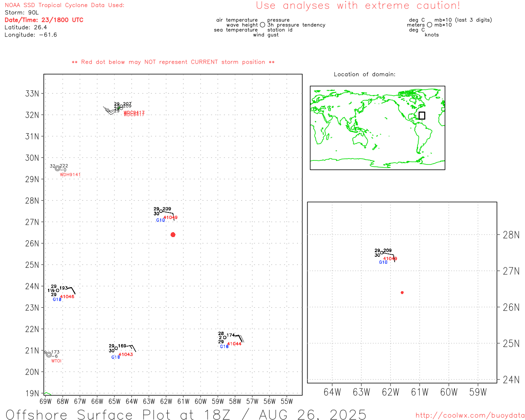Click the 'station id' legend text

[x=280, y=30]
